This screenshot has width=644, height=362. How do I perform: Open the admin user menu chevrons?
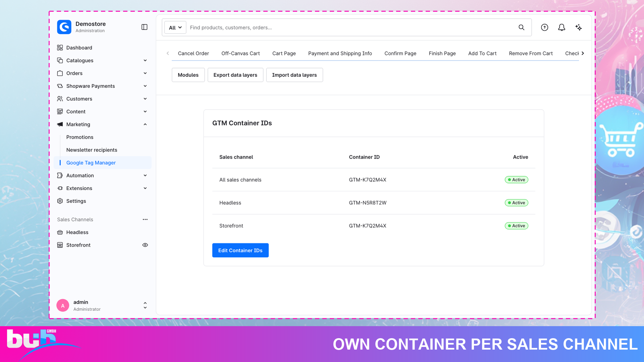[x=145, y=305]
